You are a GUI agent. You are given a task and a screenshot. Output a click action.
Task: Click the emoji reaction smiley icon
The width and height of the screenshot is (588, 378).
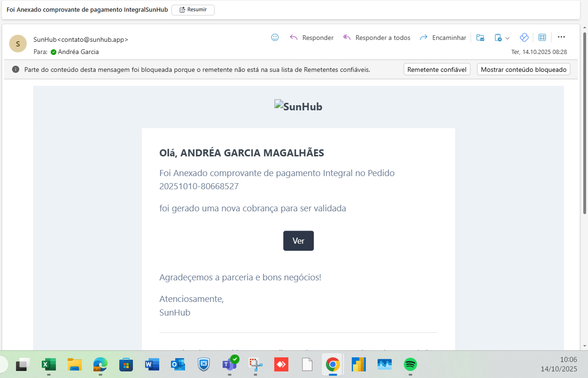click(x=275, y=38)
